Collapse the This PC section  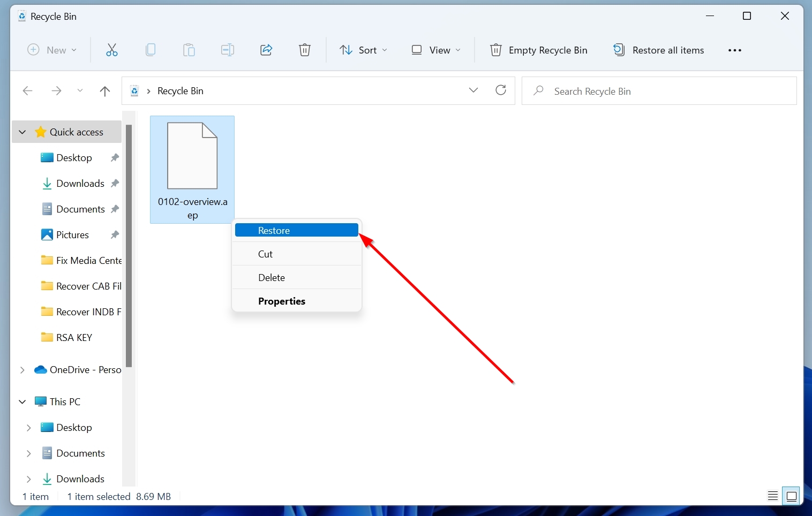[x=22, y=401]
